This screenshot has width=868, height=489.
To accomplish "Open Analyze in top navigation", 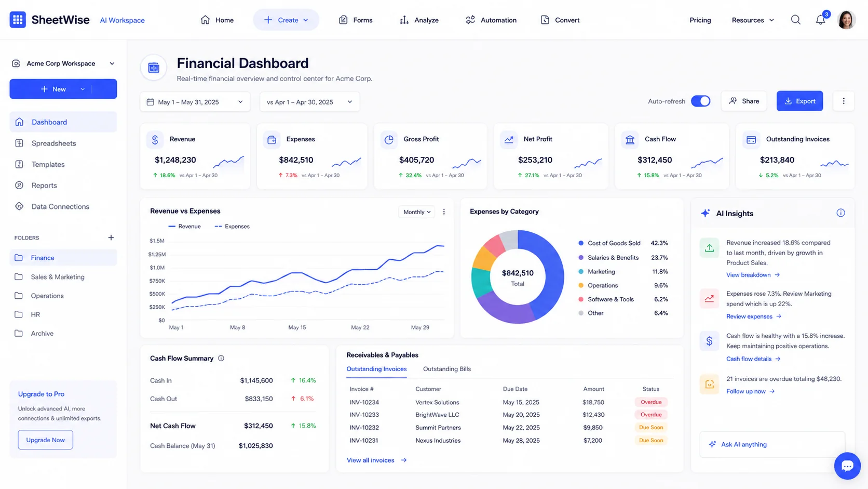I will click(x=419, y=20).
